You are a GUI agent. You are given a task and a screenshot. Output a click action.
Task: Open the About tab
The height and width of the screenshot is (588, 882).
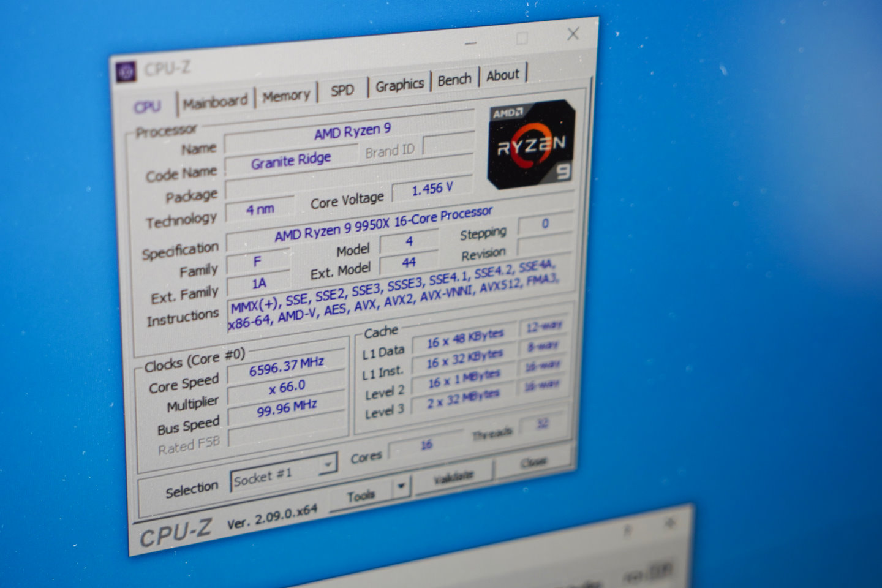click(x=503, y=75)
